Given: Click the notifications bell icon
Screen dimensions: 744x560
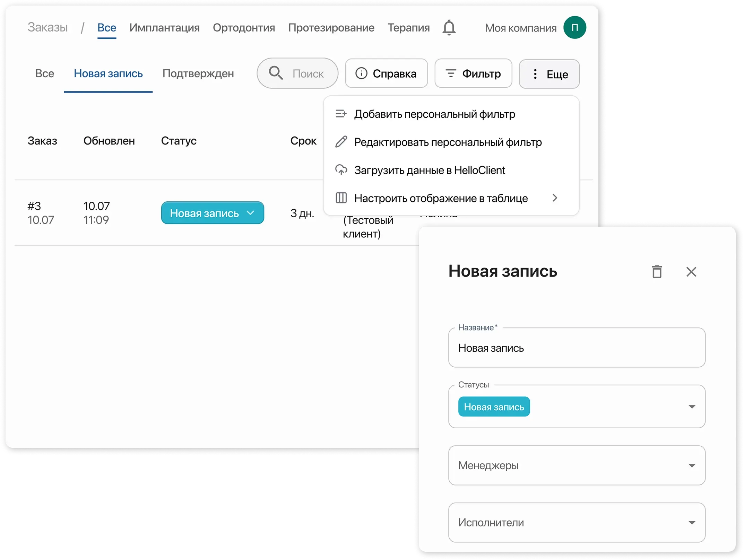Looking at the screenshot, I should 449,27.
